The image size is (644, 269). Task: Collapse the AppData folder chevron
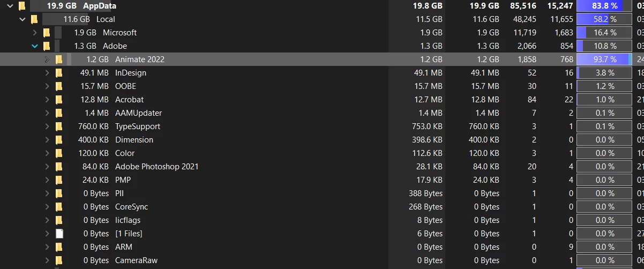pyautogui.click(x=10, y=6)
